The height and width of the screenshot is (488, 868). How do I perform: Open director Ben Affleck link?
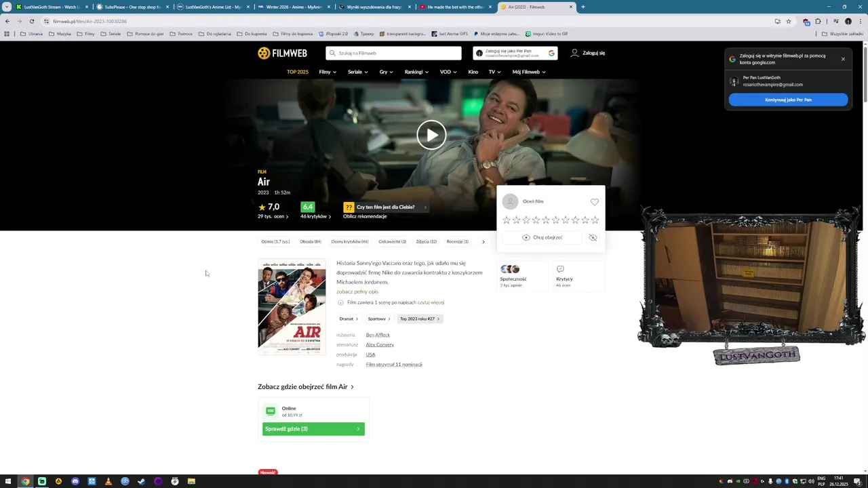click(378, 335)
